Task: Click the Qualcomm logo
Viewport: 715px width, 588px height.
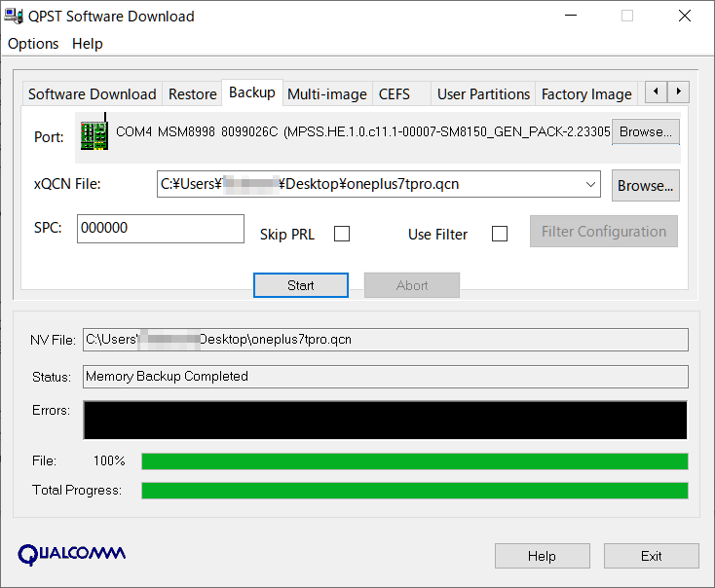Action: pyautogui.click(x=71, y=554)
